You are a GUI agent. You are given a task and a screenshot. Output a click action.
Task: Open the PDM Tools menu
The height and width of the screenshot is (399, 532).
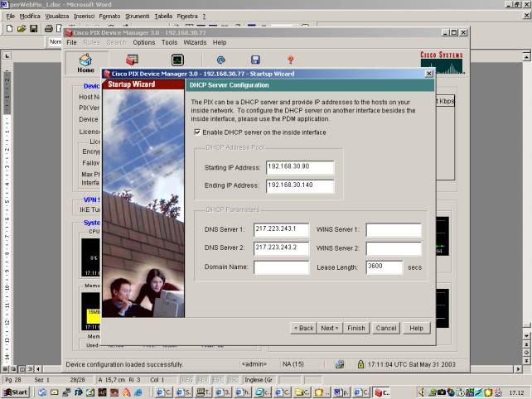(x=169, y=42)
